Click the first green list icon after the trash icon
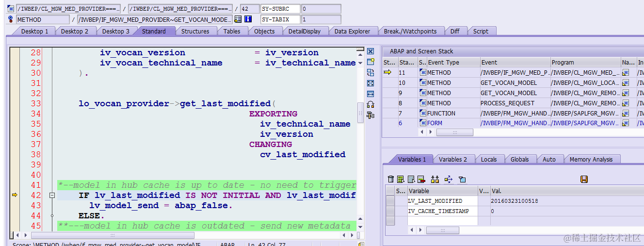The width and height of the screenshot is (644, 246). [x=401, y=180]
